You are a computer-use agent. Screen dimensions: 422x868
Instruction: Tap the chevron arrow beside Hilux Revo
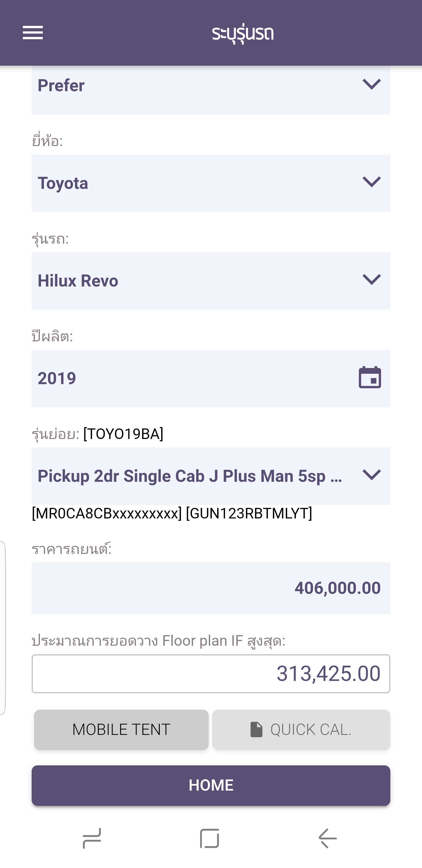point(372,280)
